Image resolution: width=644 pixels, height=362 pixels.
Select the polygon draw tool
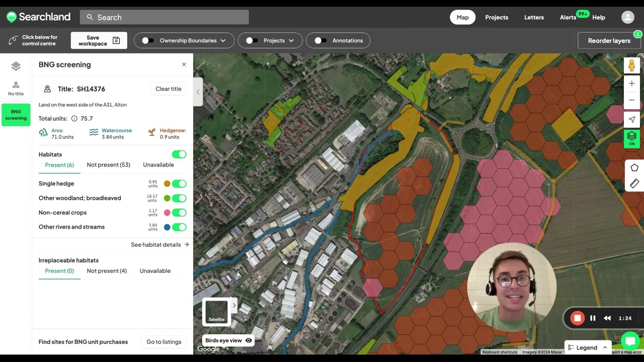click(634, 167)
